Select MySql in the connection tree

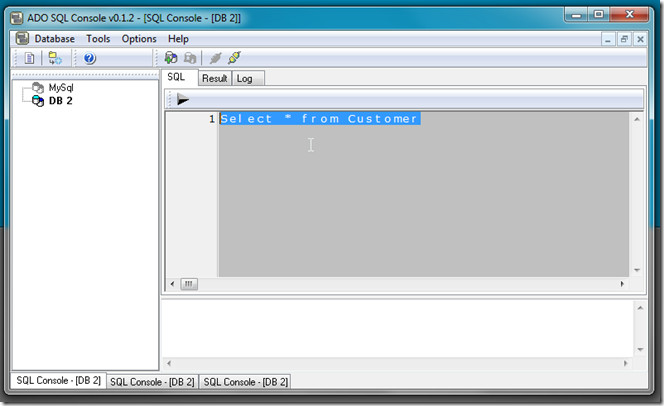pos(61,88)
